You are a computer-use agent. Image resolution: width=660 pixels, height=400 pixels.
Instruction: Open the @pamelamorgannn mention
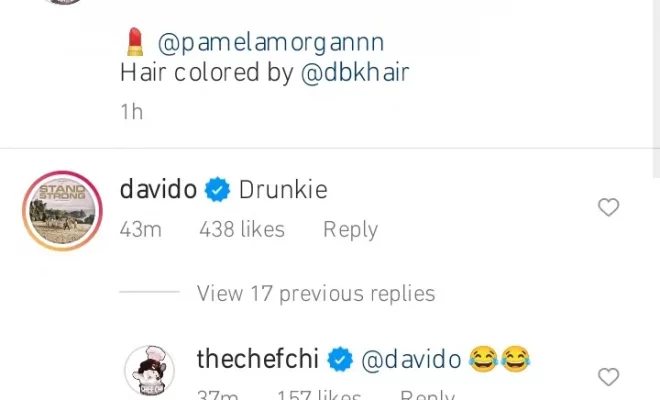(271, 43)
